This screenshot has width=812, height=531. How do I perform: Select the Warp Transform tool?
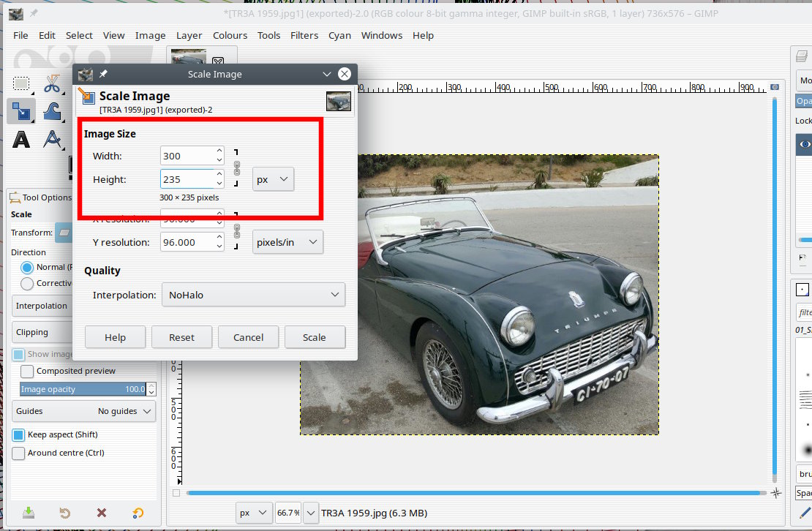tap(52, 111)
